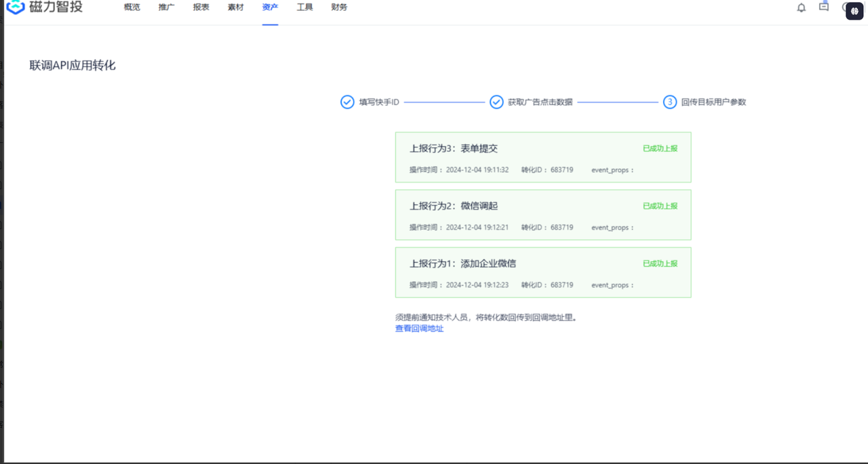Switch to the 财务 tab
868x464 pixels.
(339, 7)
